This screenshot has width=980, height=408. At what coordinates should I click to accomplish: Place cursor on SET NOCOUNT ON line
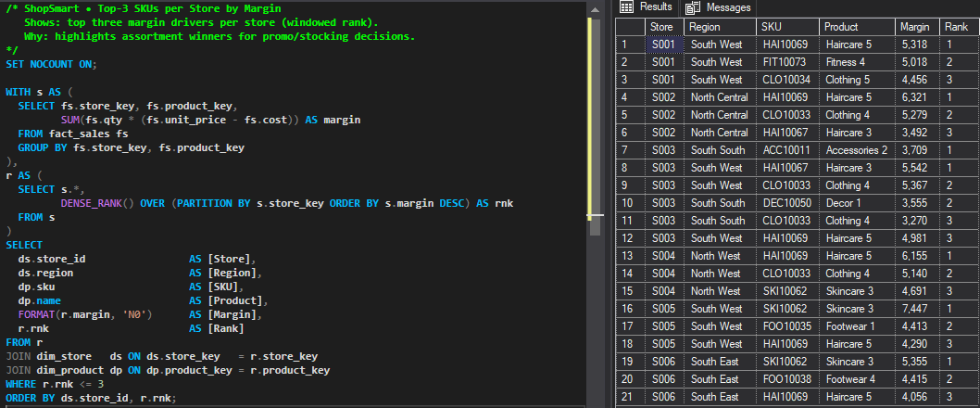[x=51, y=64]
